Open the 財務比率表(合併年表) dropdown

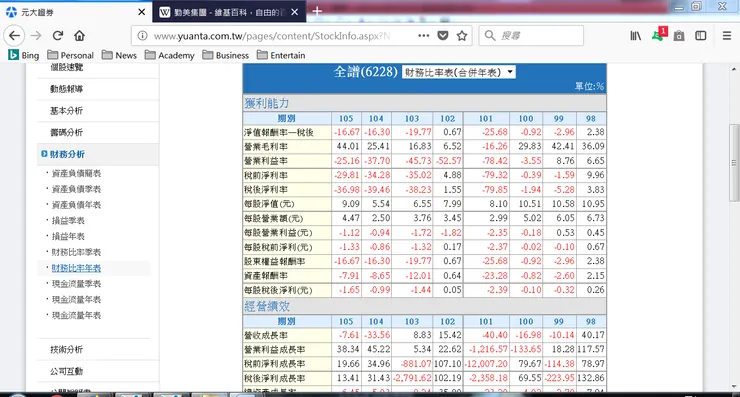pos(458,72)
